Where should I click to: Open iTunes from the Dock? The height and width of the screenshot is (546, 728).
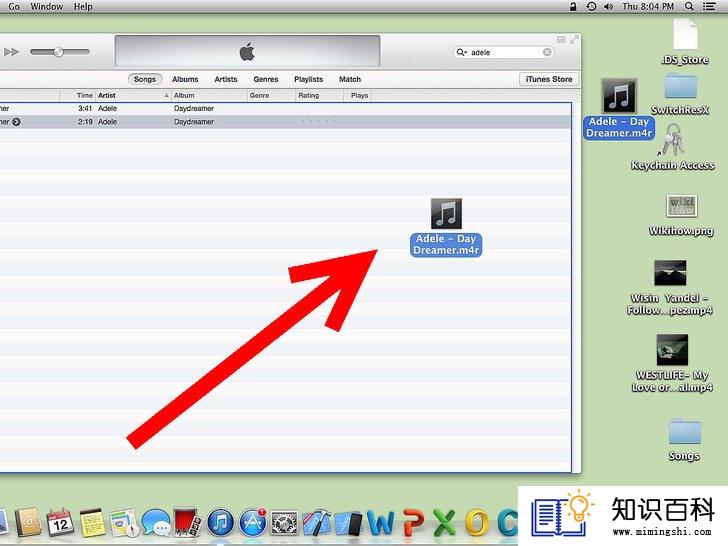click(221, 522)
